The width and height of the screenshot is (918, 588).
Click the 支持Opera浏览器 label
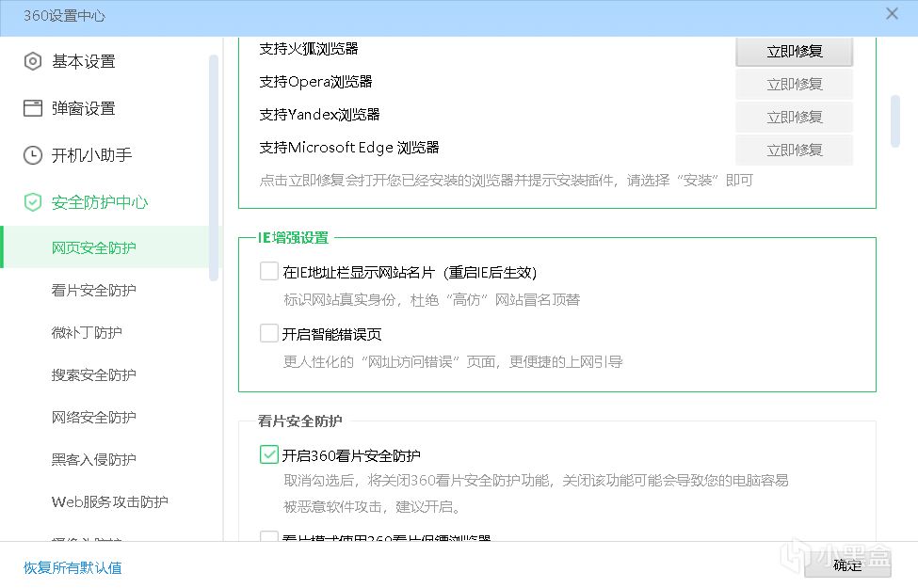(x=315, y=82)
